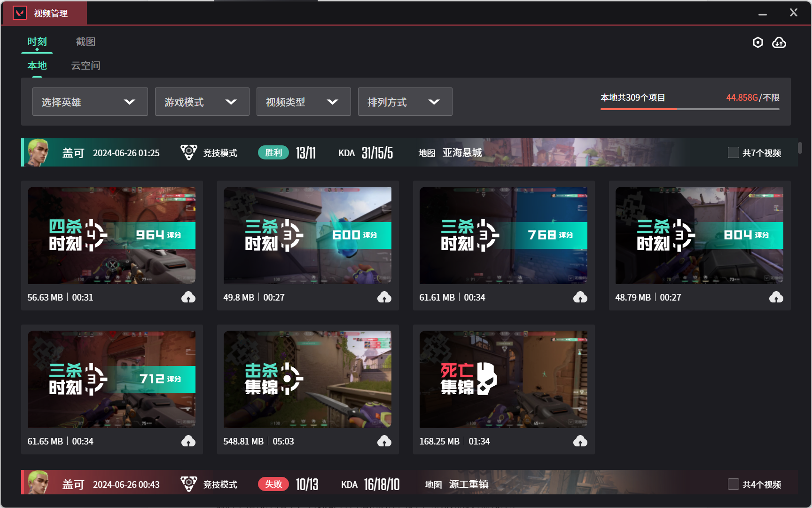Click the 失败 result badge
Screen dimensions: 812x508
(273, 484)
